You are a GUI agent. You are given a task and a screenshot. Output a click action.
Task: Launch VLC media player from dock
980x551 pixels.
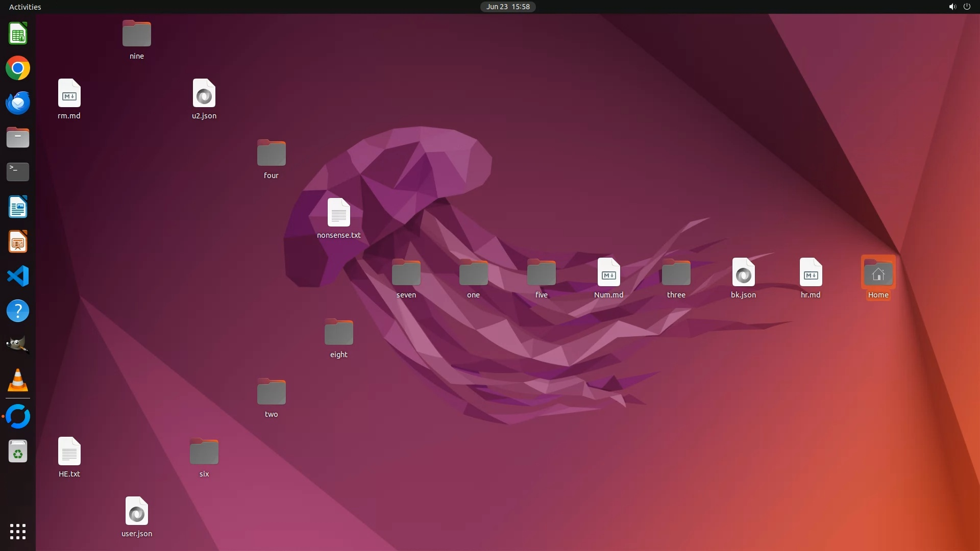point(18,381)
